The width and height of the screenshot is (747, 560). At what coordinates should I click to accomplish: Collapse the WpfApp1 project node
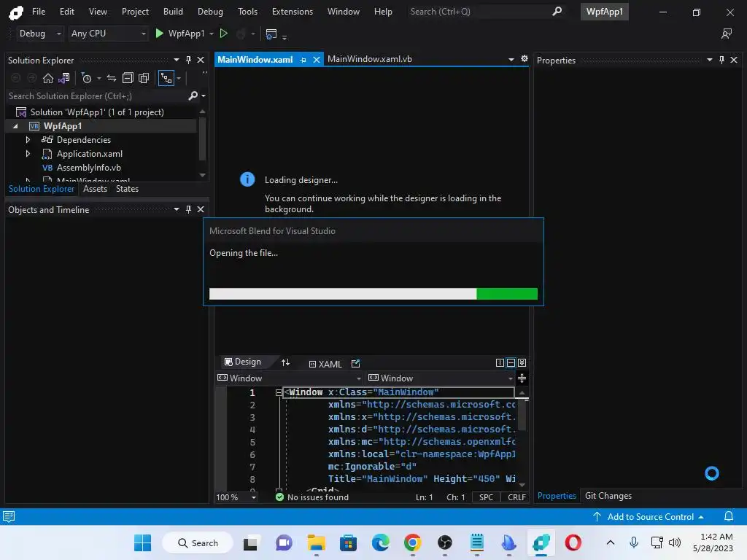tap(15, 126)
